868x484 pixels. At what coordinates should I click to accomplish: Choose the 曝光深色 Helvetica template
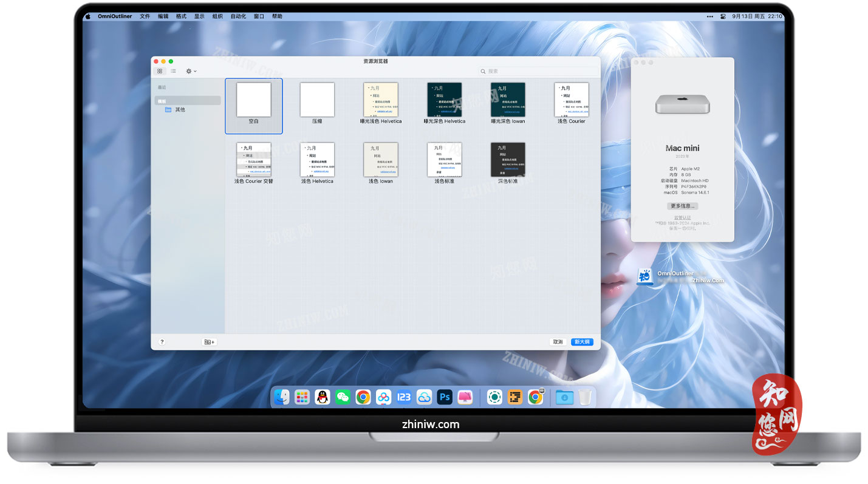click(x=445, y=100)
